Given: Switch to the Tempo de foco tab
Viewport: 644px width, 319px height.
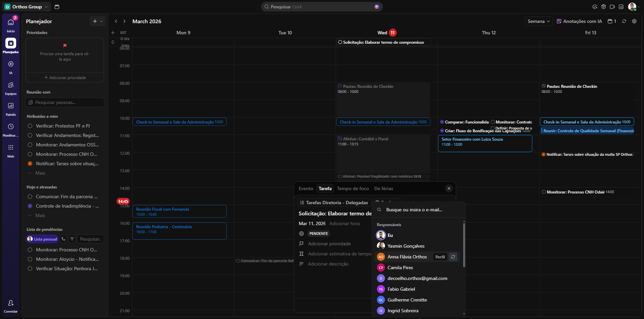Looking at the screenshot, I should point(353,188).
